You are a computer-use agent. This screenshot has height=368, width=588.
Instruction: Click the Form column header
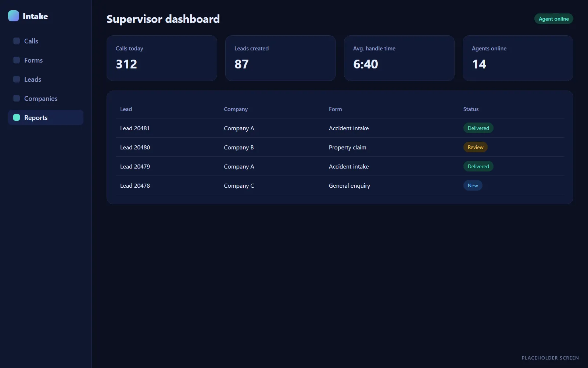click(x=335, y=109)
